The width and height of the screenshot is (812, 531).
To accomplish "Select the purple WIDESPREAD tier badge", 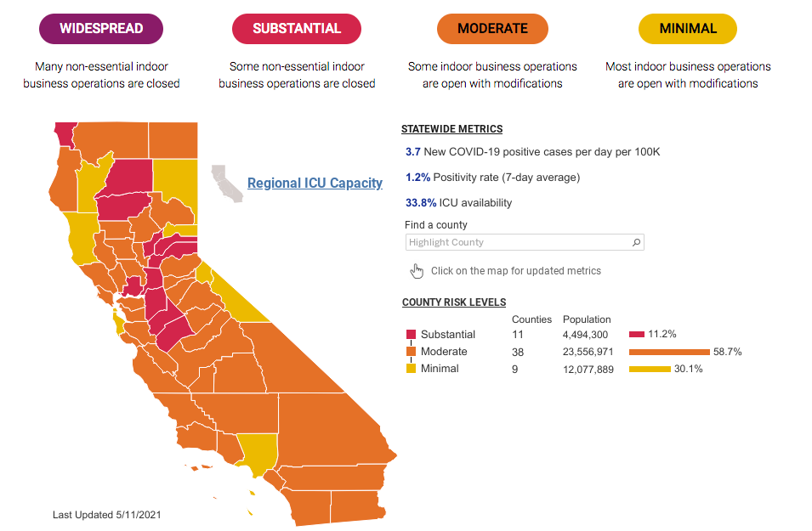I will tap(101, 29).
